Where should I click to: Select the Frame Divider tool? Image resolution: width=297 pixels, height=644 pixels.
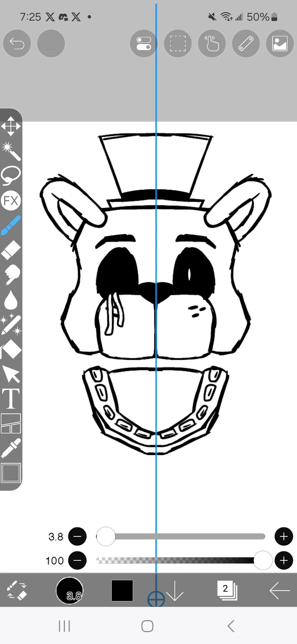[x=11, y=423]
